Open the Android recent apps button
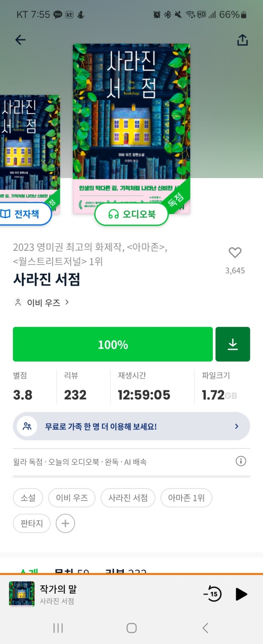This screenshot has height=644, width=263. pyautogui.click(x=58, y=628)
